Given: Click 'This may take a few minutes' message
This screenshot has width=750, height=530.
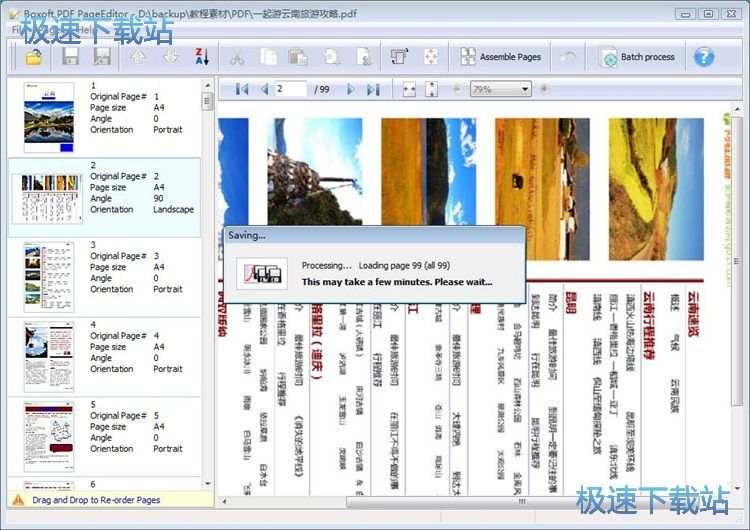Looking at the screenshot, I should [x=397, y=282].
